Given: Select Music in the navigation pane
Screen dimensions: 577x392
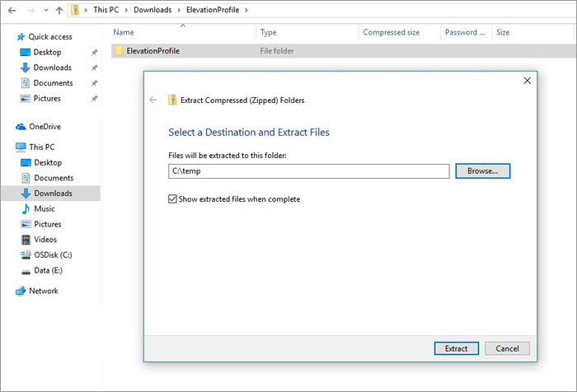Looking at the screenshot, I should pos(45,209).
